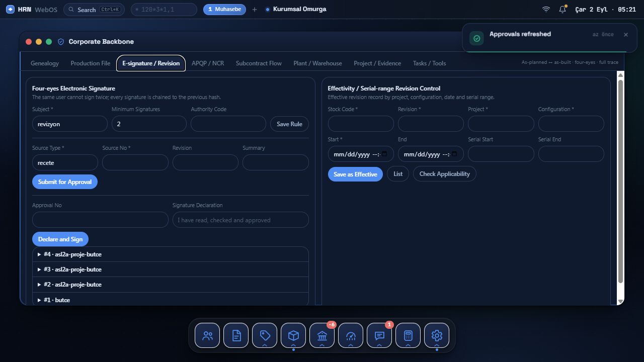Expand approval #2 asl2a-proje-butce
This screenshot has height=362, width=644.
pyautogui.click(x=171, y=285)
